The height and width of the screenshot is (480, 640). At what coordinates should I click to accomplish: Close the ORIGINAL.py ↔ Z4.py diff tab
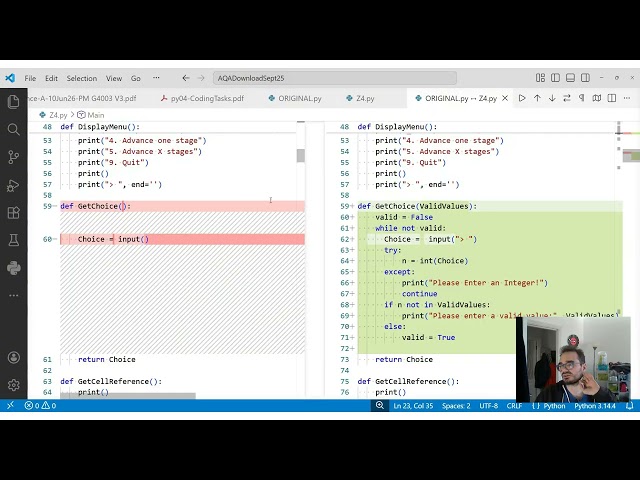click(x=505, y=98)
